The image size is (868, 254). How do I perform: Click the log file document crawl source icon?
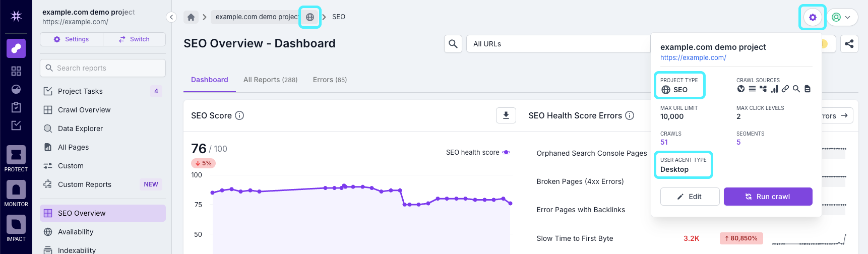[808, 89]
